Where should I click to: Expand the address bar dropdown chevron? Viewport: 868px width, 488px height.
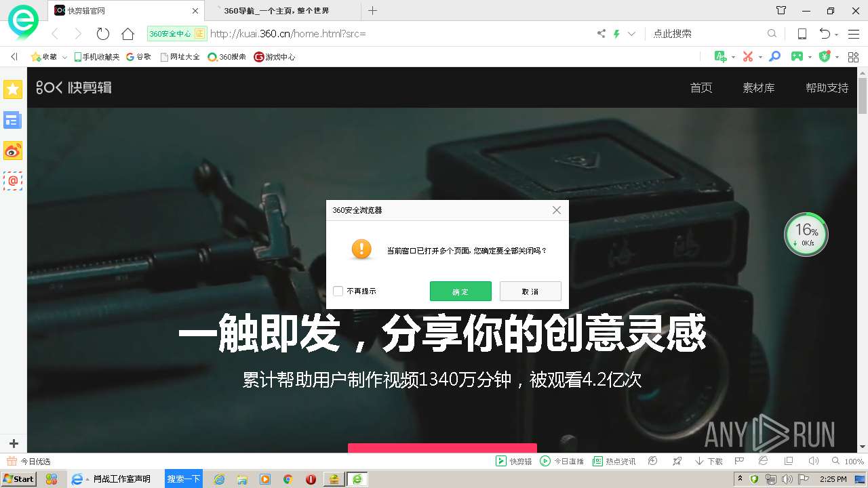point(631,33)
